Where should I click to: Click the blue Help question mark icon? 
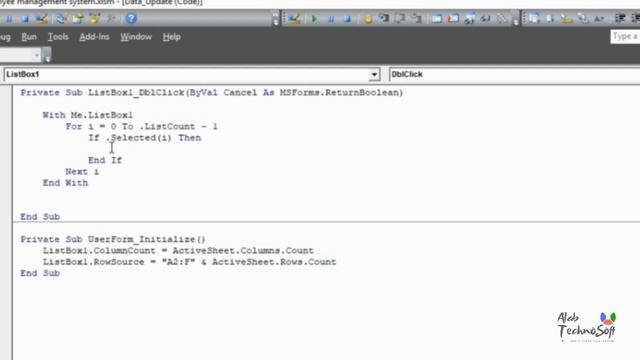click(131, 18)
